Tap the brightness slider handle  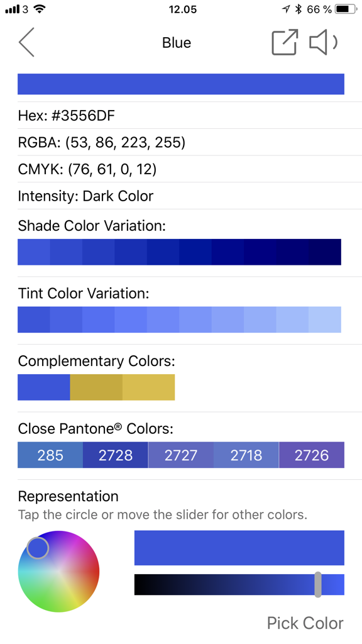pos(318,584)
